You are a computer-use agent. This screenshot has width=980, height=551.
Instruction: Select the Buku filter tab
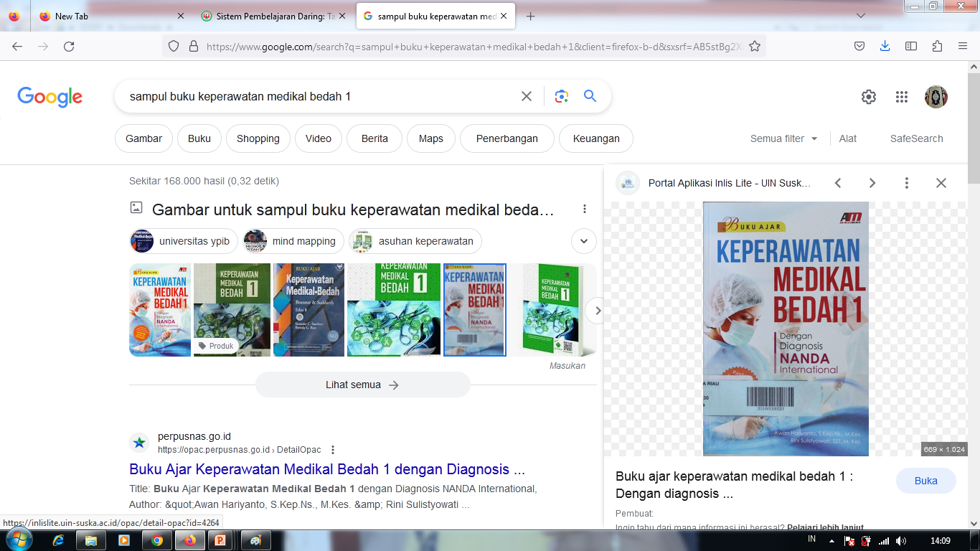(199, 138)
